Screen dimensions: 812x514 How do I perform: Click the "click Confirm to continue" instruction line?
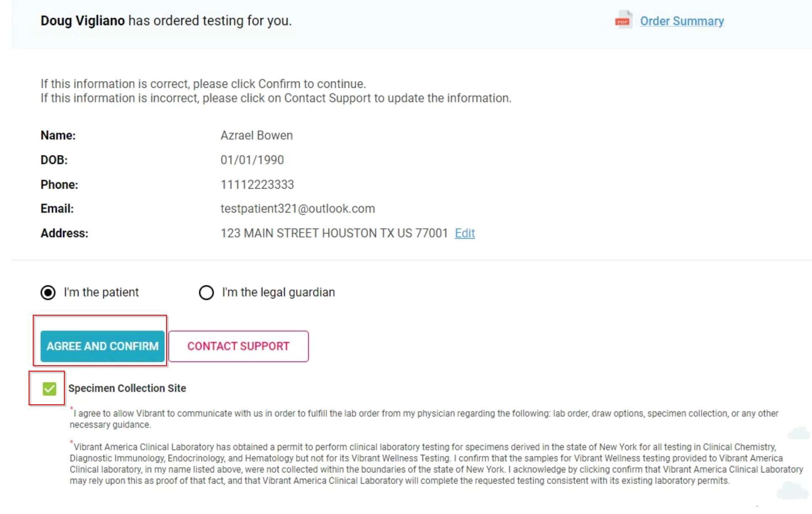point(203,84)
